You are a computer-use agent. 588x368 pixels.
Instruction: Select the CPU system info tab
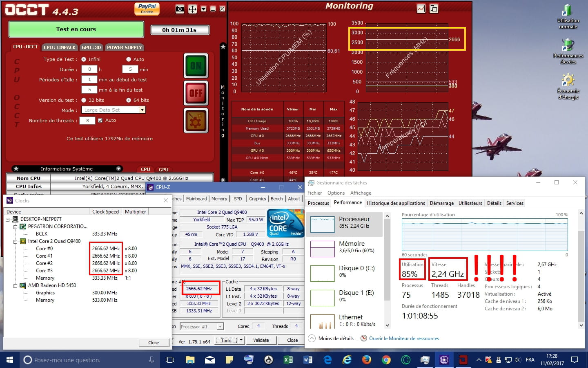pos(146,169)
